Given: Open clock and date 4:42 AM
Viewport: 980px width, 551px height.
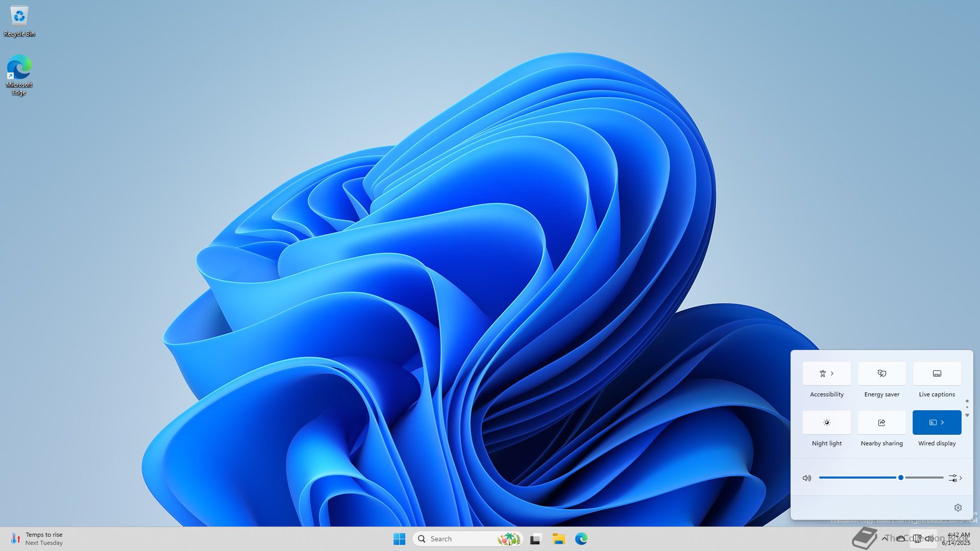Looking at the screenshot, I should pos(958,539).
